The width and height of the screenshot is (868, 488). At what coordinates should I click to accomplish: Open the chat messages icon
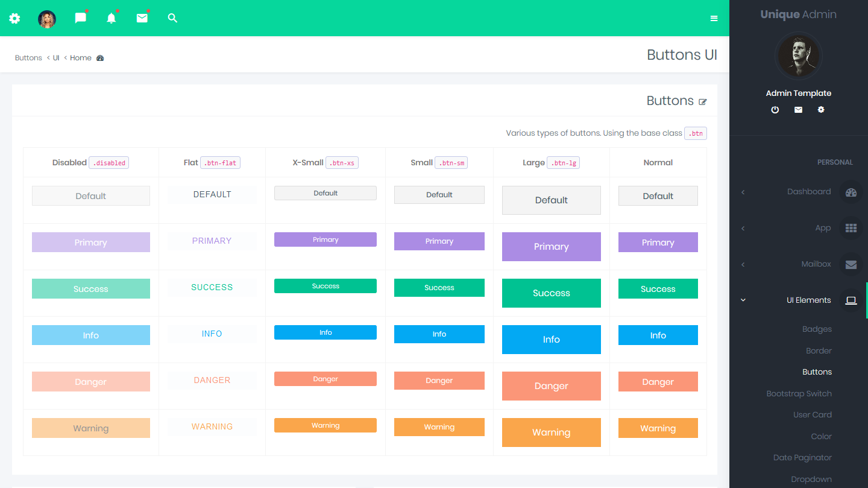80,18
